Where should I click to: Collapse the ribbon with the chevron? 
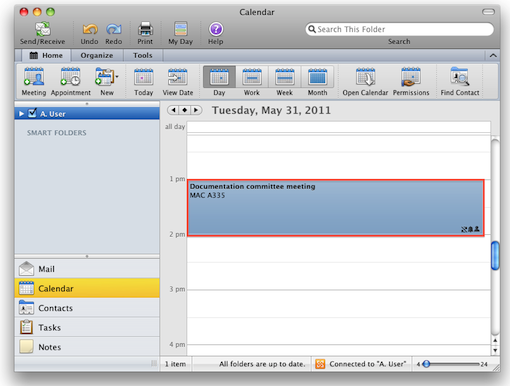[493, 55]
